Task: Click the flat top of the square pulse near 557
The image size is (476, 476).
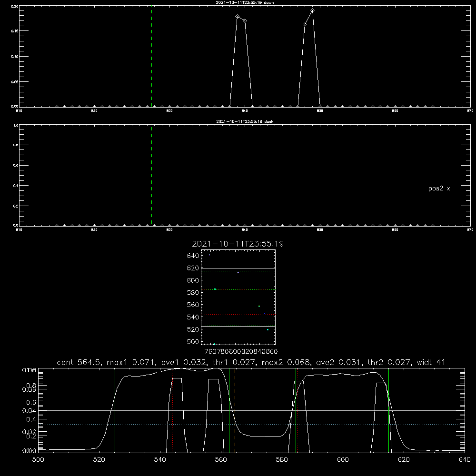Action: click(x=214, y=379)
